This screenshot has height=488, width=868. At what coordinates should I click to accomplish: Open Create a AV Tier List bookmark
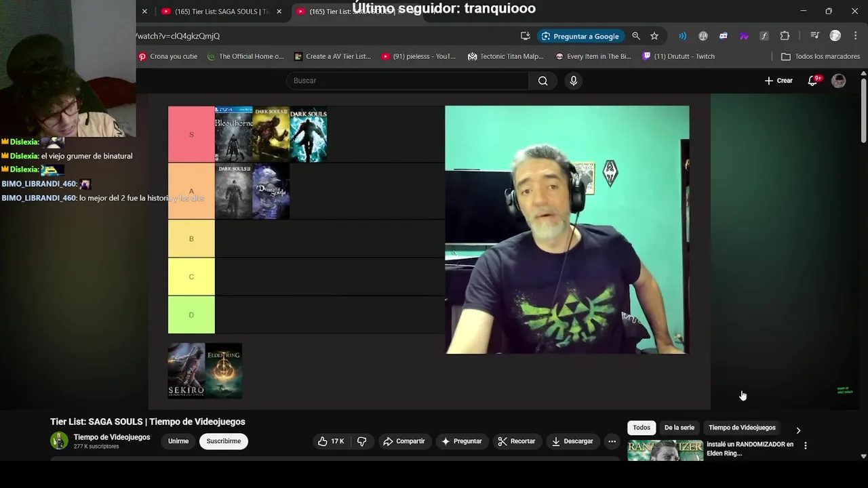[x=333, y=56]
